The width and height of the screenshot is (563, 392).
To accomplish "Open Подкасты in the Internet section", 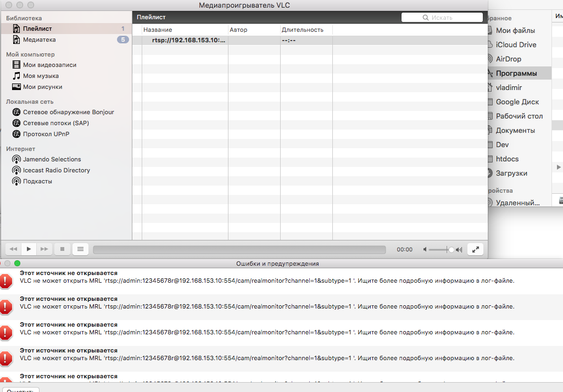I will point(37,181).
